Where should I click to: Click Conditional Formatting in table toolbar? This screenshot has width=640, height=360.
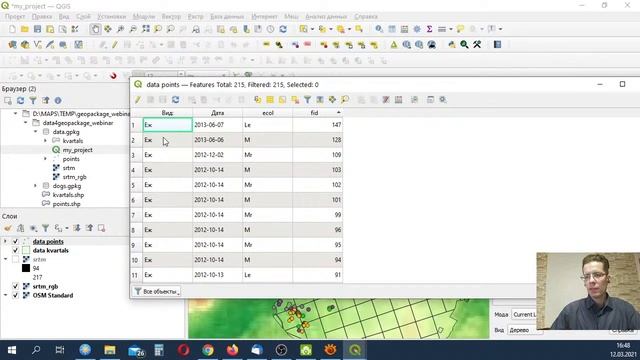click(x=414, y=100)
